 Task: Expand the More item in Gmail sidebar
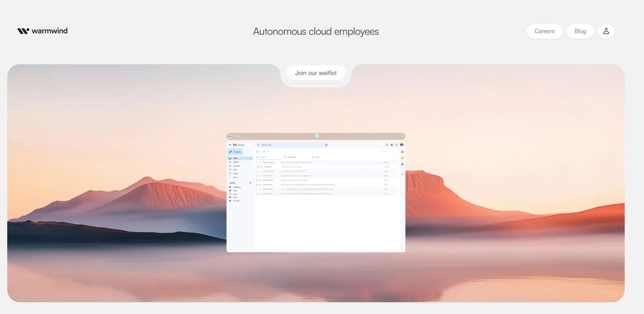235,177
